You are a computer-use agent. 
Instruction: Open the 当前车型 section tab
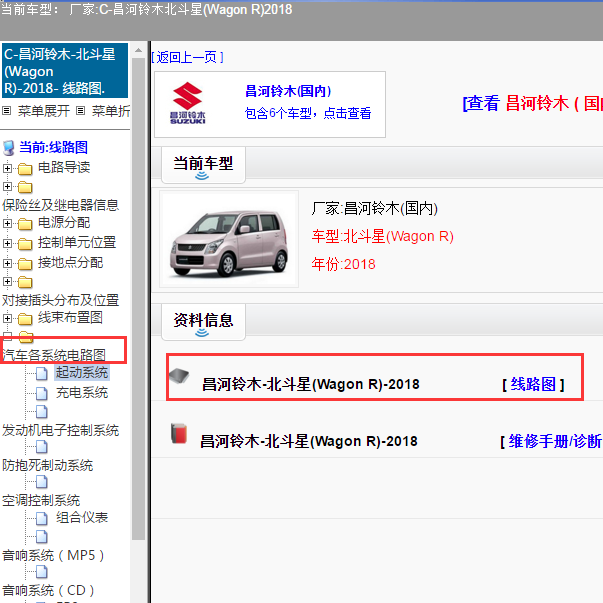pyautogui.click(x=203, y=165)
